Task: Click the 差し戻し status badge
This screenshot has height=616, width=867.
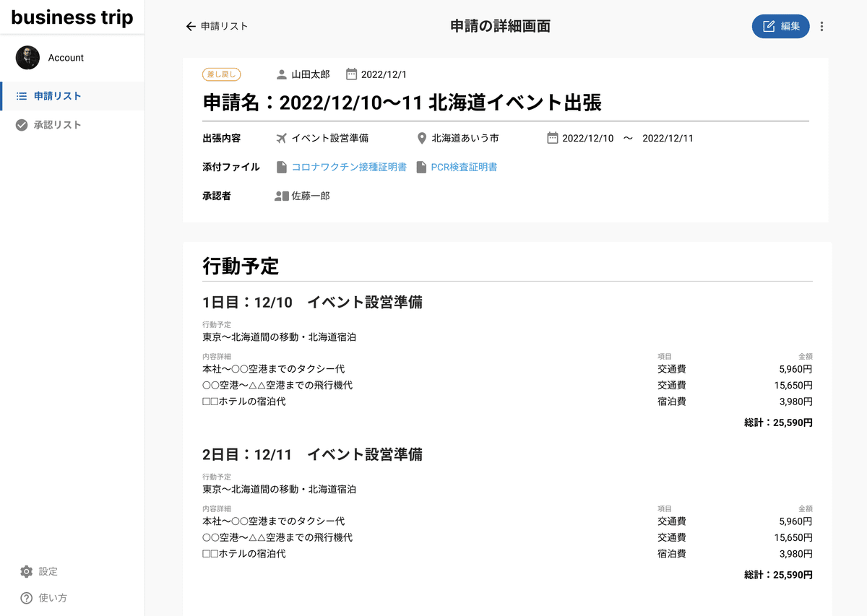Action: pyautogui.click(x=221, y=74)
